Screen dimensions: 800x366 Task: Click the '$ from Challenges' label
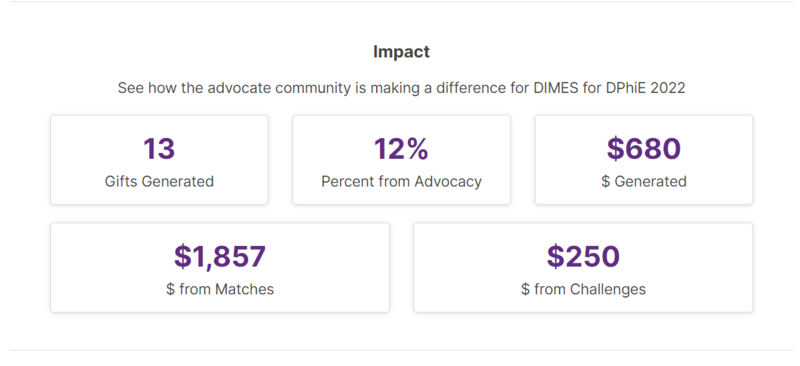tap(583, 289)
